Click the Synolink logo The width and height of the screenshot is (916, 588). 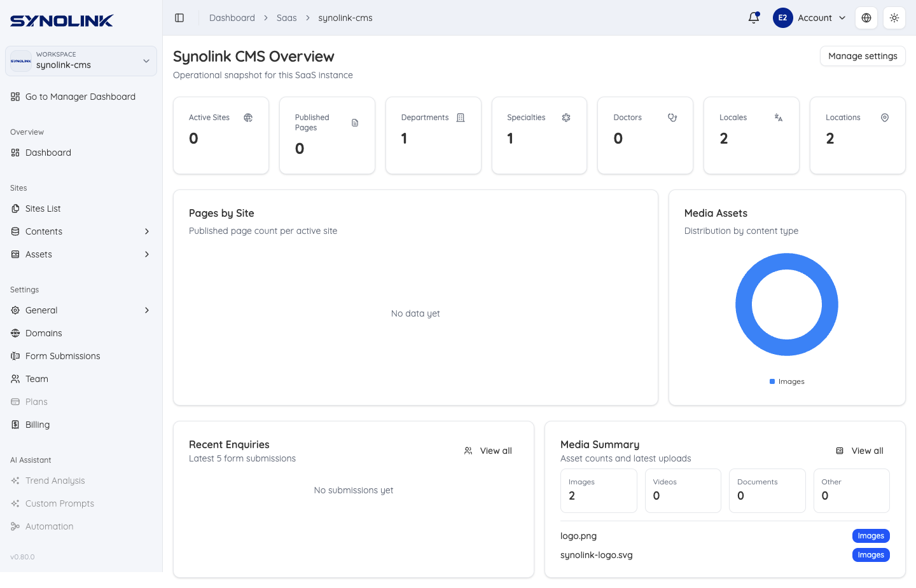62,21
